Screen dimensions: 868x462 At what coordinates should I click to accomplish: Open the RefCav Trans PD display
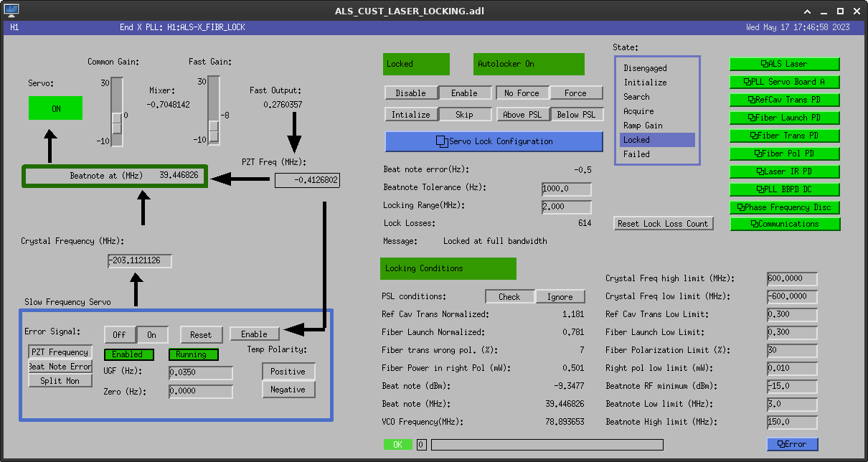[x=785, y=100]
